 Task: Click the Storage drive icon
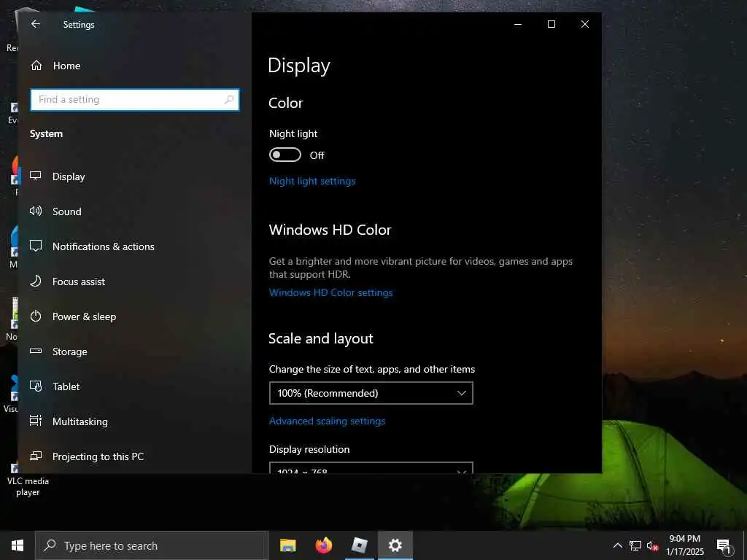point(36,351)
